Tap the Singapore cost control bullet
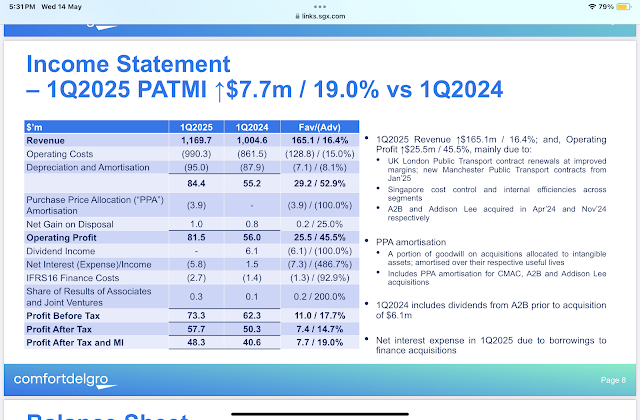 pyautogui.click(x=497, y=194)
